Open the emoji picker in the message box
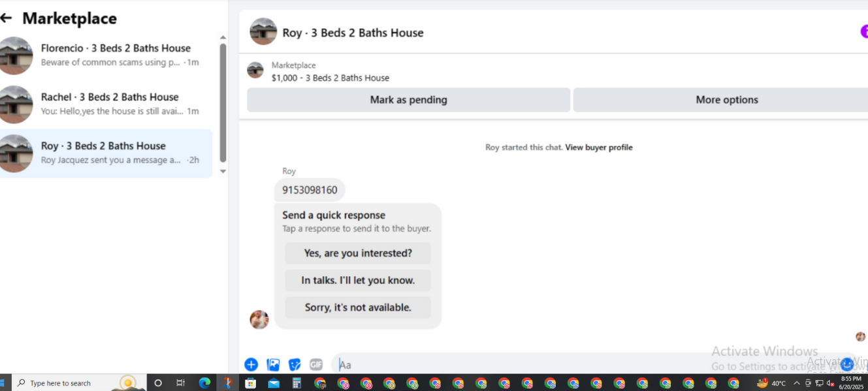 point(847,364)
